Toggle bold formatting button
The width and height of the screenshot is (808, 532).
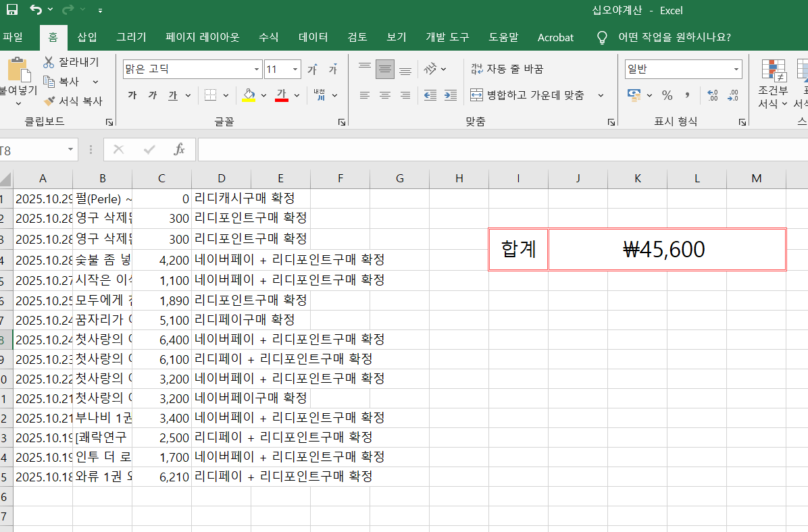(x=132, y=95)
